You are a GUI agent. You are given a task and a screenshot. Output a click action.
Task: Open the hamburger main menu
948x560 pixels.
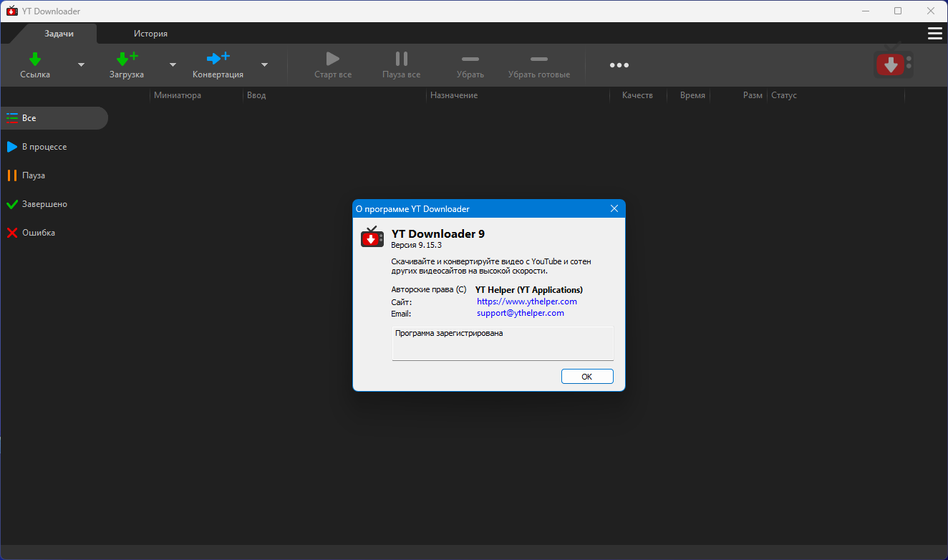point(934,33)
